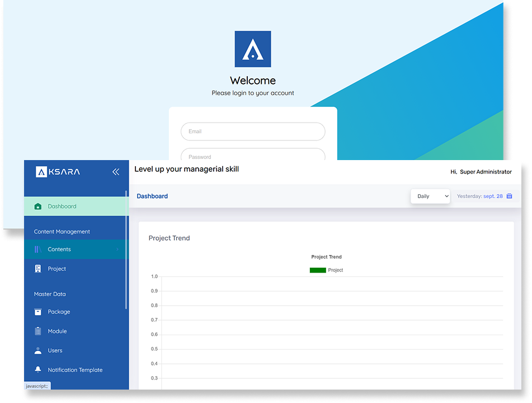Open the Daily period dropdown

point(430,196)
